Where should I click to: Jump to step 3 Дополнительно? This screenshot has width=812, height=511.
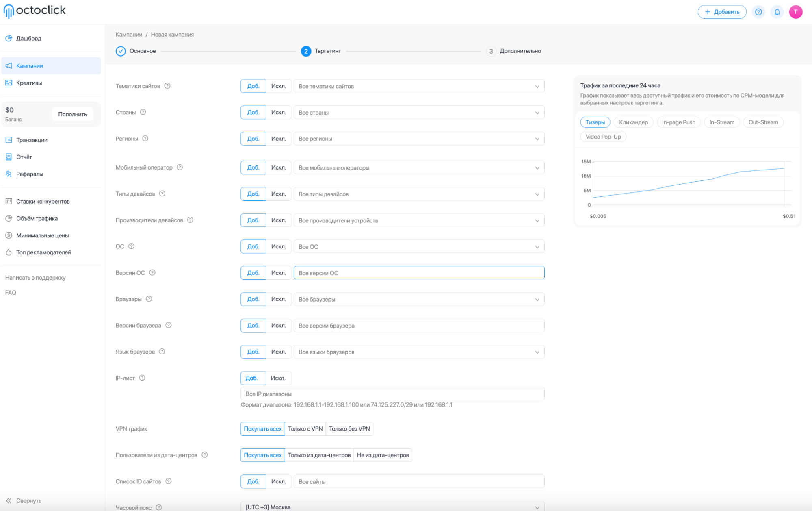[x=514, y=51]
